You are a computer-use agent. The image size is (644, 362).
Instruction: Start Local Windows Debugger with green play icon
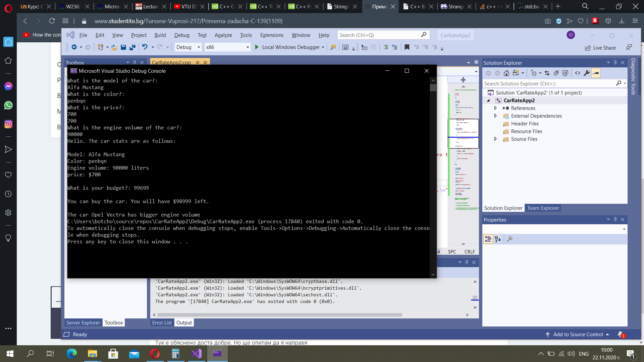(257, 47)
